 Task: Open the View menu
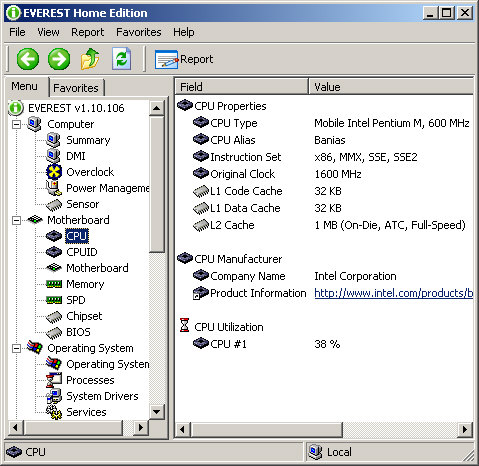pyautogui.click(x=48, y=32)
